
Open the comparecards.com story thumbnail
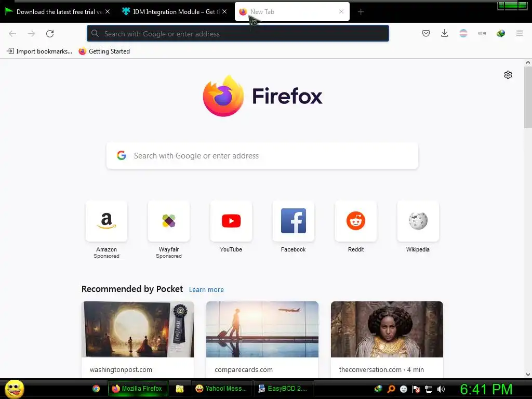point(262,329)
